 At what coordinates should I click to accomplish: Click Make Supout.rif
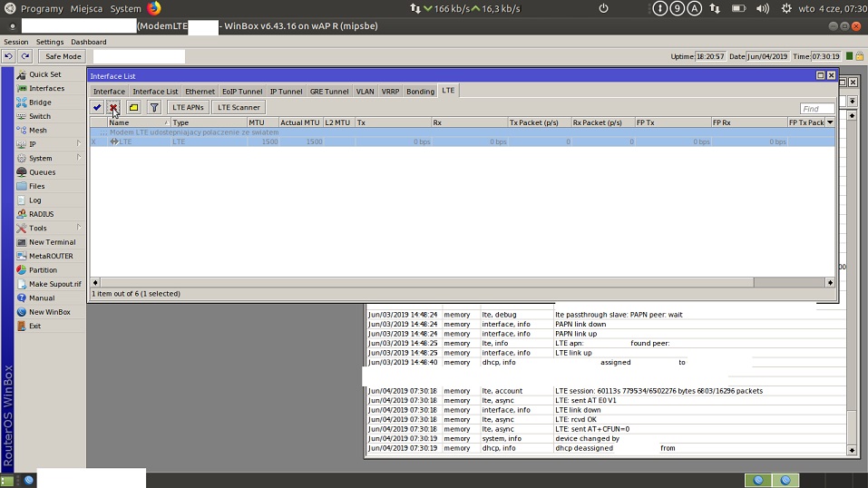coord(54,284)
